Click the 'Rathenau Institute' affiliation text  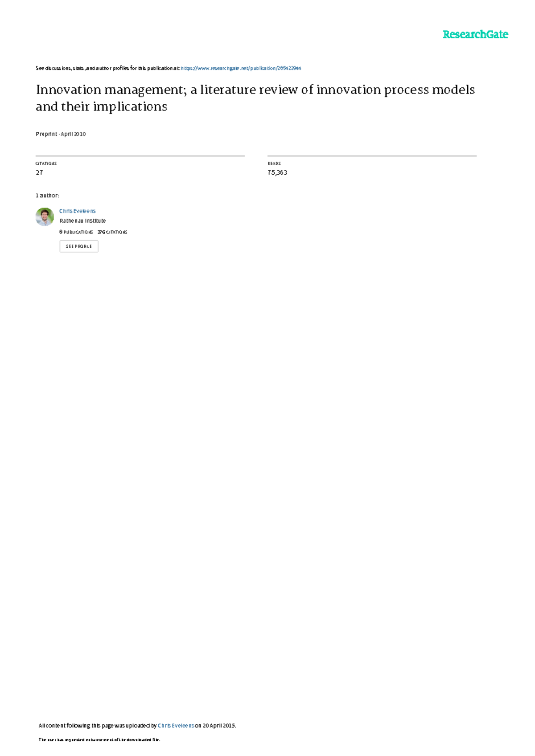82,221
